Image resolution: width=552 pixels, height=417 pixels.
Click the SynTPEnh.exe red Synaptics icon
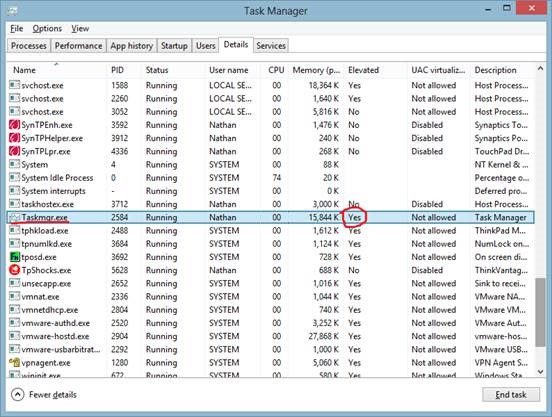(x=14, y=125)
